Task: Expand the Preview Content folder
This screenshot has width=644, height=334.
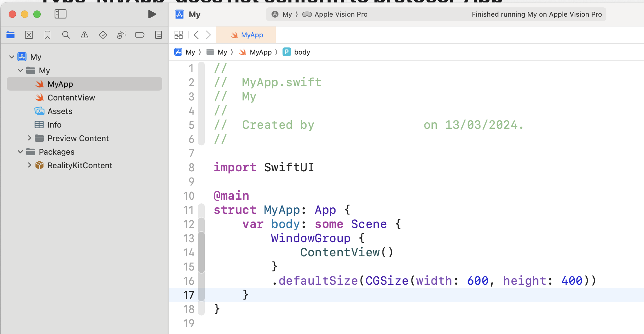Action: (x=29, y=138)
